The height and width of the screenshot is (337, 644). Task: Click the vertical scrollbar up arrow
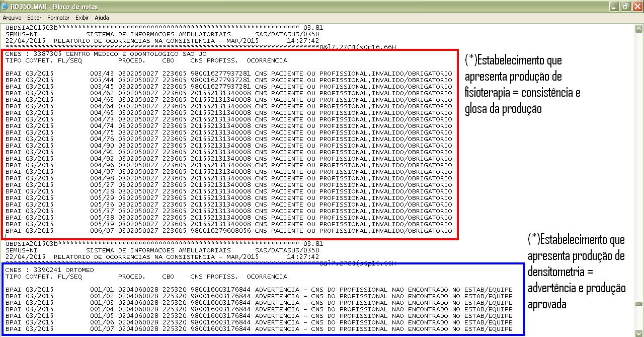[x=639, y=27]
